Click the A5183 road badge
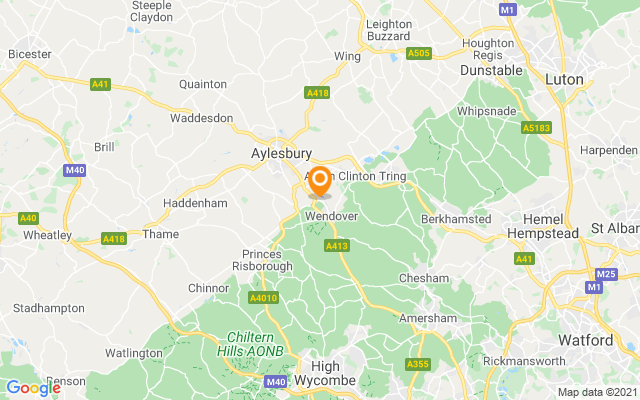The width and height of the screenshot is (640, 400). click(536, 128)
